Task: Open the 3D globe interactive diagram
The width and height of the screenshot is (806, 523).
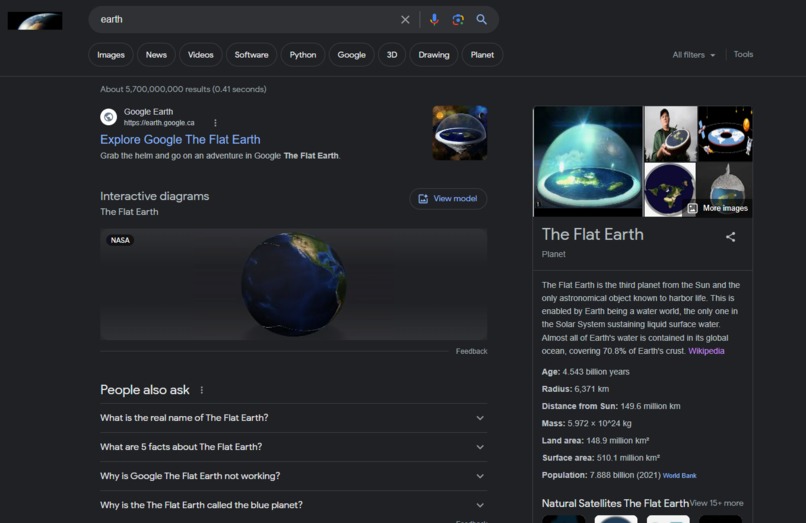Action: click(x=294, y=284)
